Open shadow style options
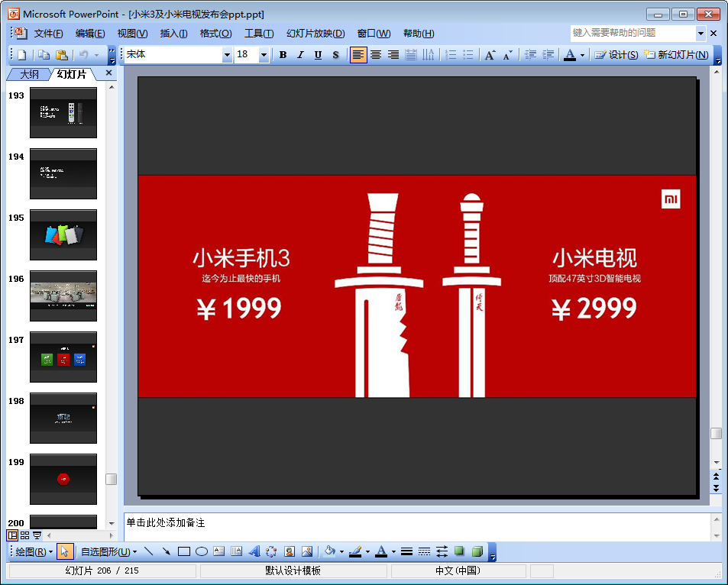 459,551
